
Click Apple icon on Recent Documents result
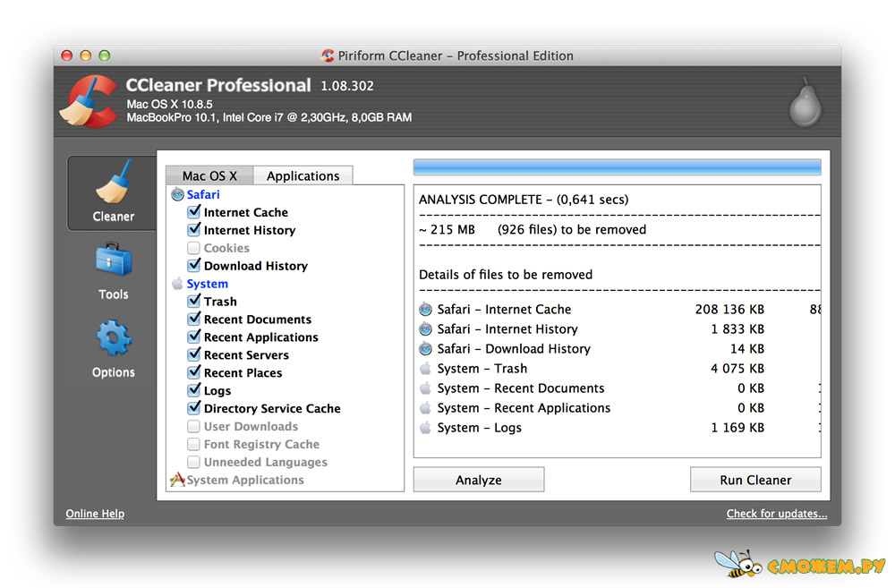[x=425, y=388]
